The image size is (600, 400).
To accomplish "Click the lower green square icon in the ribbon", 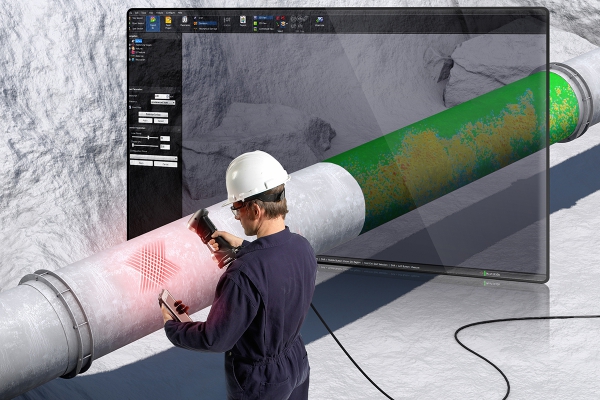I will pyautogui.click(x=255, y=29).
